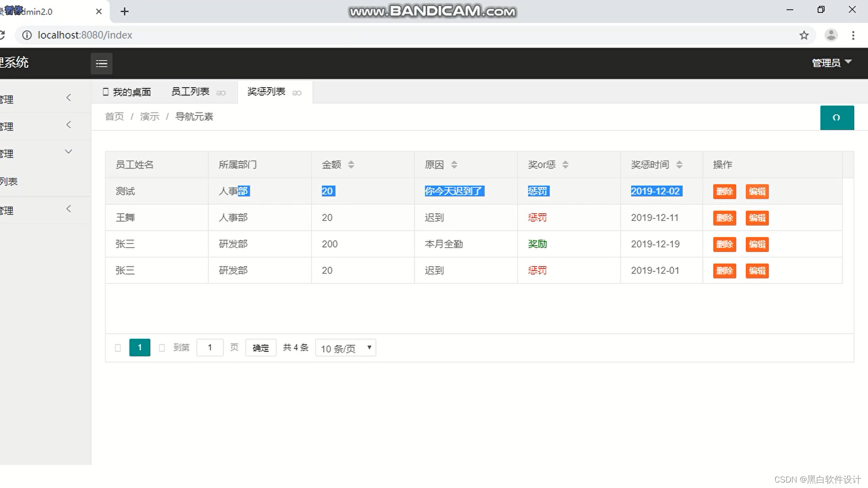Click the browser address bar URL
The width and height of the screenshot is (868, 488).
85,35
